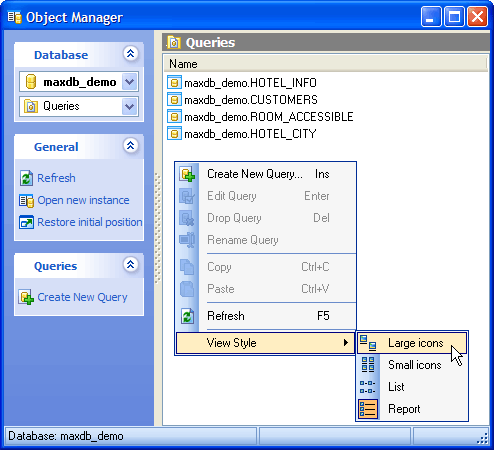Click the Refresh icon in context menu
The height and width of the screenshot is (450, 494).
tap(187, 316)
